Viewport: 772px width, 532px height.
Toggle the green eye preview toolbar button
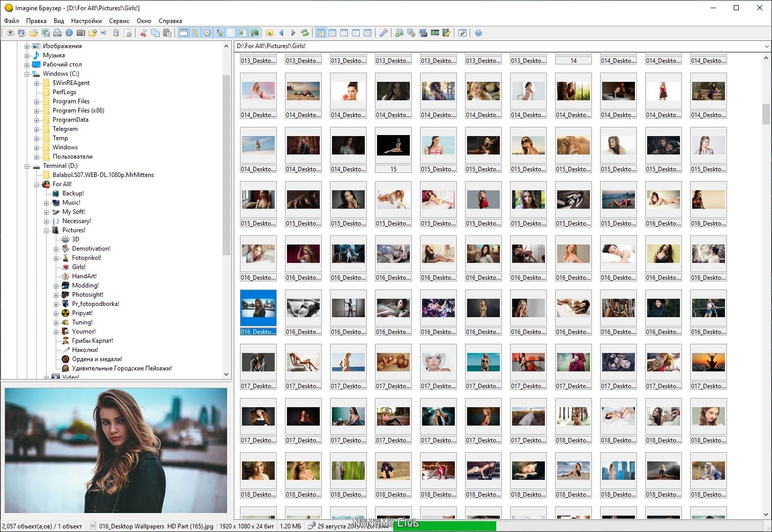coord(254,33)
